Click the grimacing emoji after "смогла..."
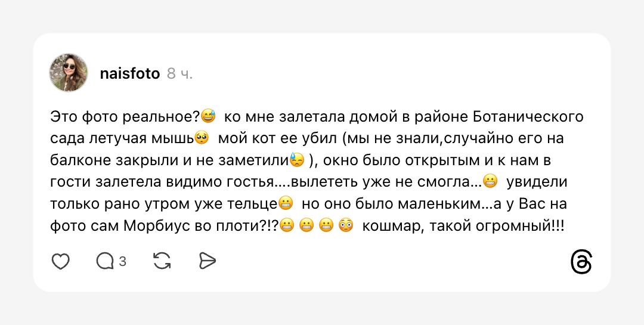The height and width of the screenshot is (325, 644). coord(490,182)
